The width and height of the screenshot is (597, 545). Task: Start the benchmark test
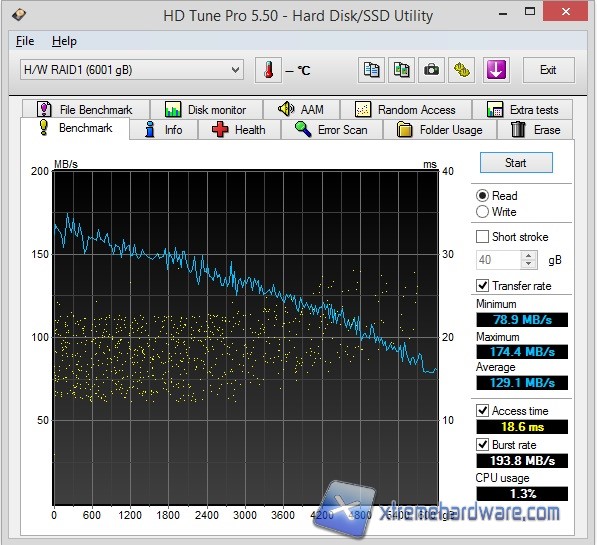[516, 163]
